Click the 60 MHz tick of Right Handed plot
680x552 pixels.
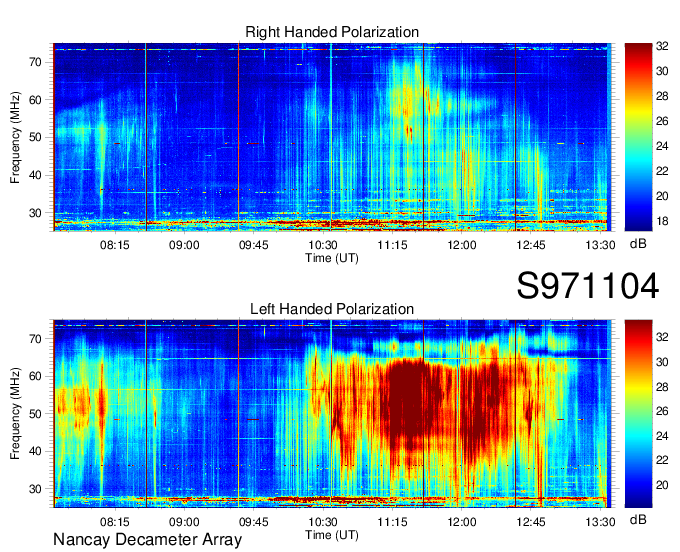[35, 100]
